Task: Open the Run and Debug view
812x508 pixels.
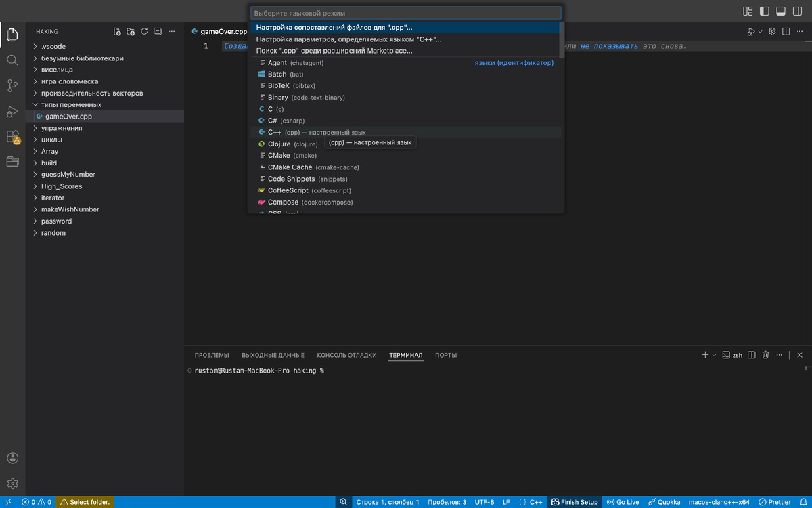Action: click(x=12, y=111)
